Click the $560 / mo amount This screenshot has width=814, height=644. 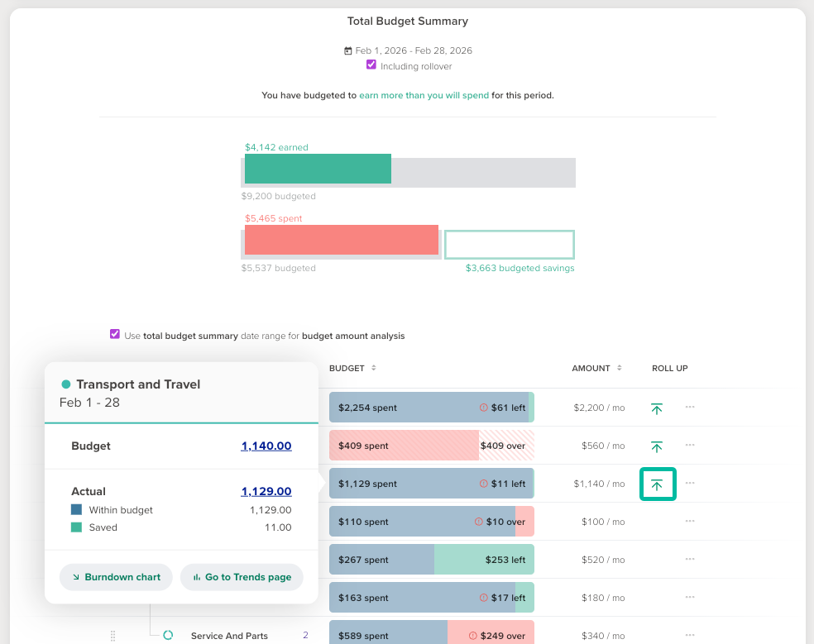603,446
